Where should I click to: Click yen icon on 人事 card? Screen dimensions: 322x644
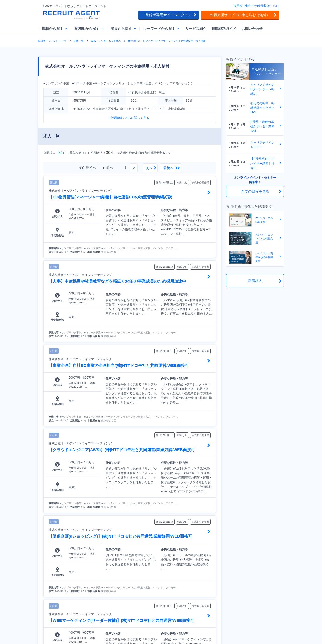pyautogui.click(x=57, y=295)
